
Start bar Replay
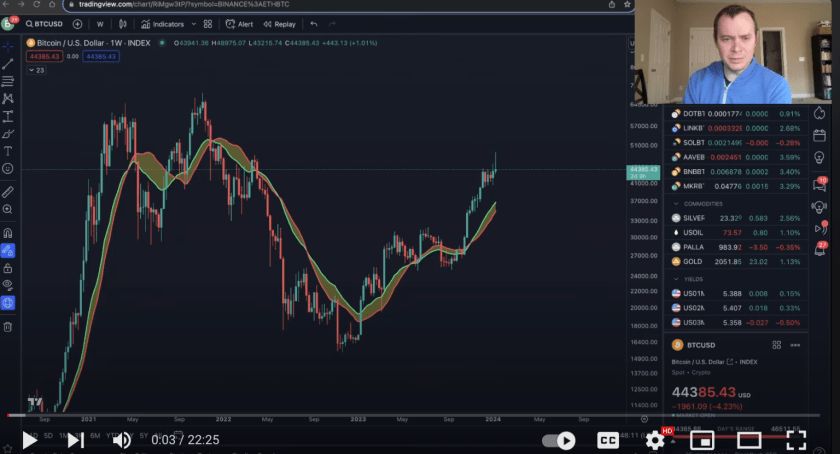pos(280,24)
